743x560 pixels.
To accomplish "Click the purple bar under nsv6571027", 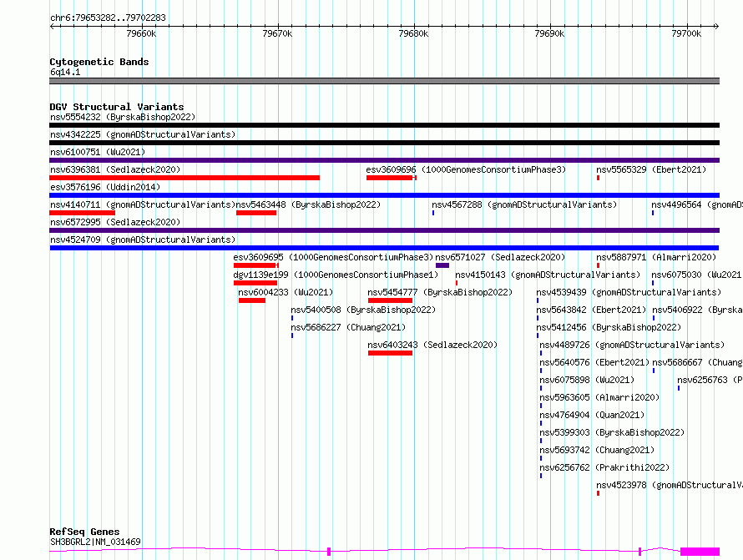I will [x=442, y=265].
